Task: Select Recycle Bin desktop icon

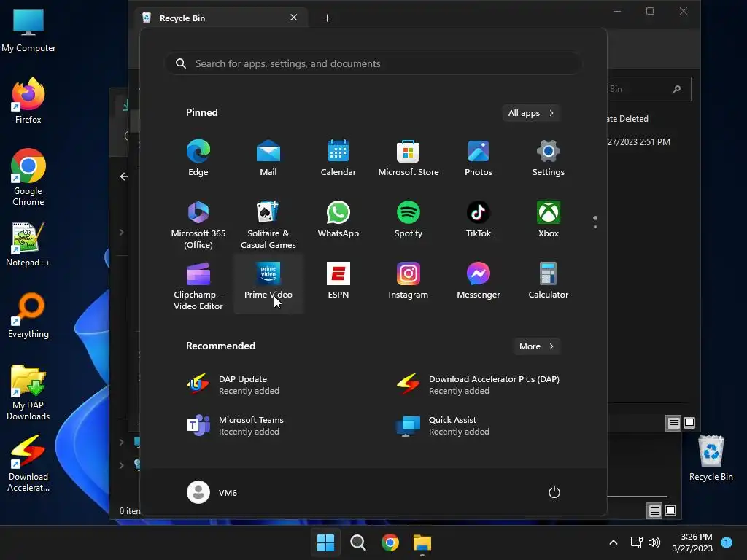Action: pyautogui.click(x=711, y=458)
